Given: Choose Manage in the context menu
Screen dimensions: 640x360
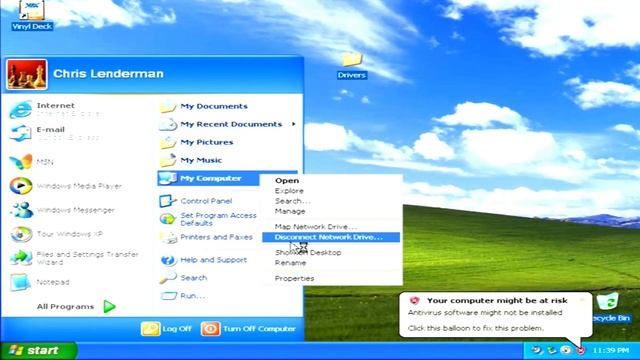Looking at the screenshot, I should pos(290,211).
